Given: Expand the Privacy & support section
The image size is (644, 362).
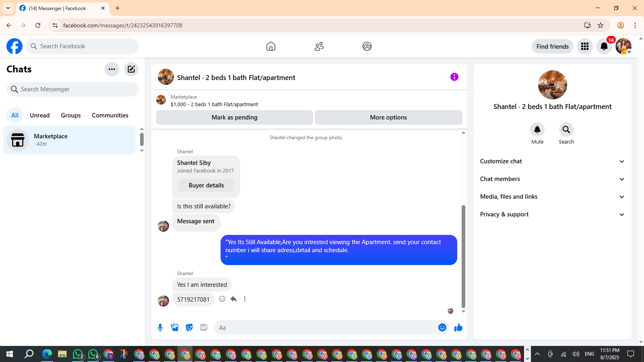Looking at the screenshot, I should (552, 214).
